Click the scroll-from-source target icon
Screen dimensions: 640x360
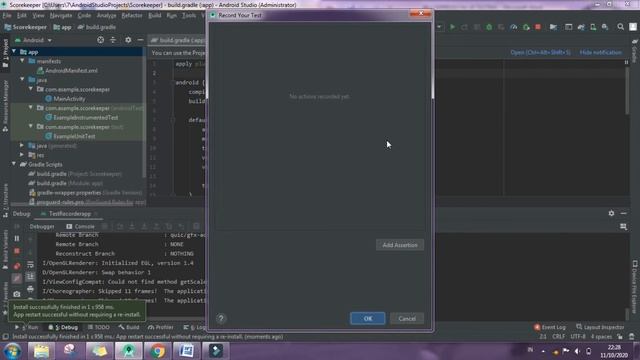click(x=100, y=40)
